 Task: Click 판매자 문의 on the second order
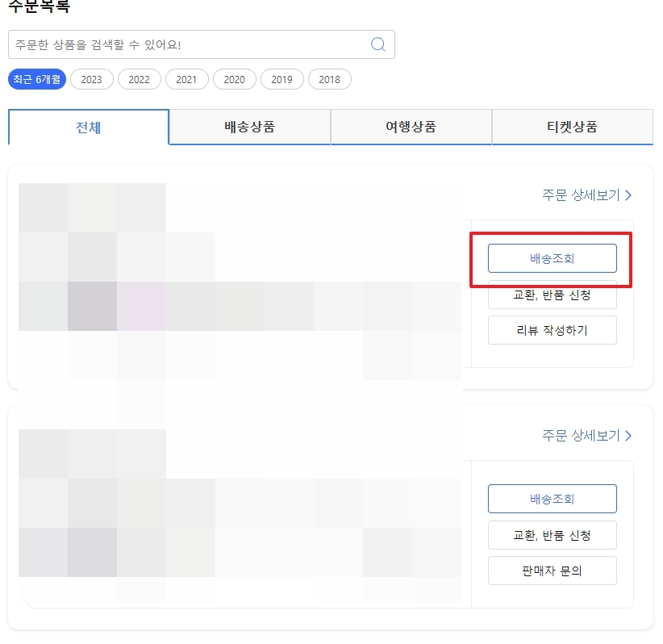(552, 571)
